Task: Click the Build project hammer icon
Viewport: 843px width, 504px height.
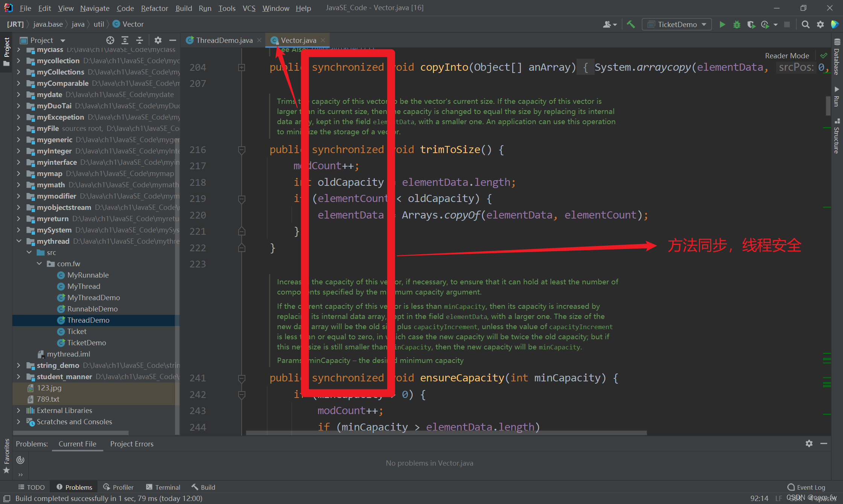Action: coord(631,24)
